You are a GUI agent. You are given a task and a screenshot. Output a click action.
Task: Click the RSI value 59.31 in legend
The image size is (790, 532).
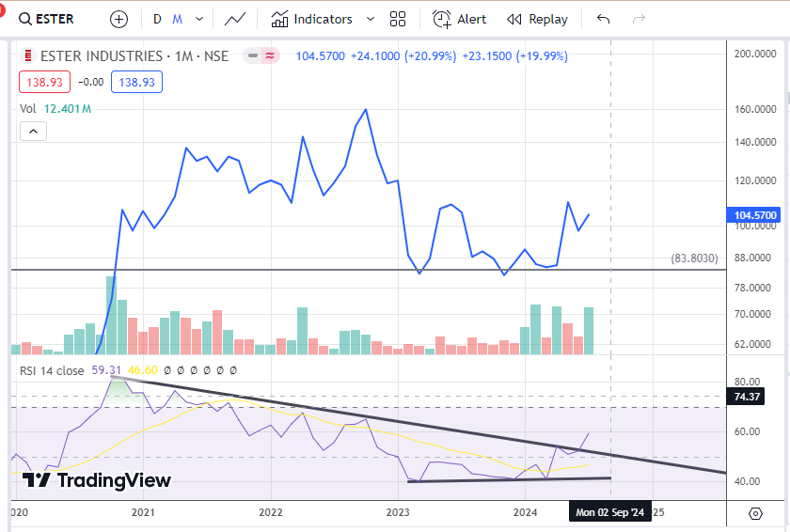(106, 370)
